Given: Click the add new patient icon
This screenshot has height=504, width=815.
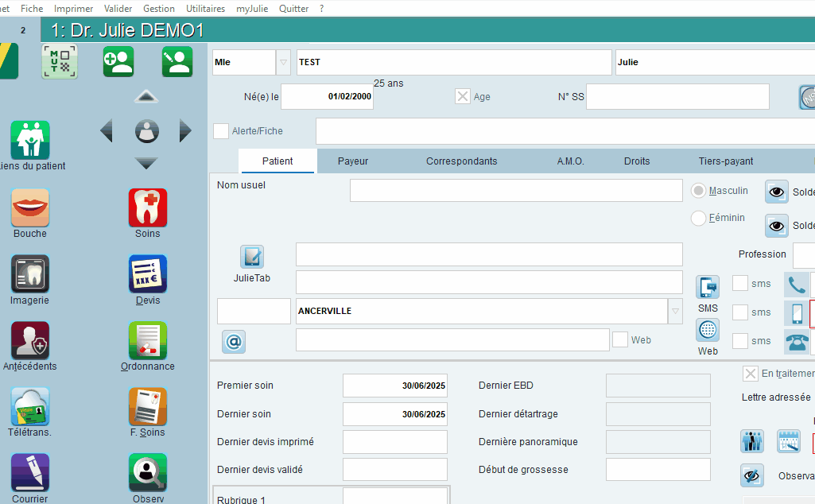Looking at the screenshot, I should coord(118,61).
